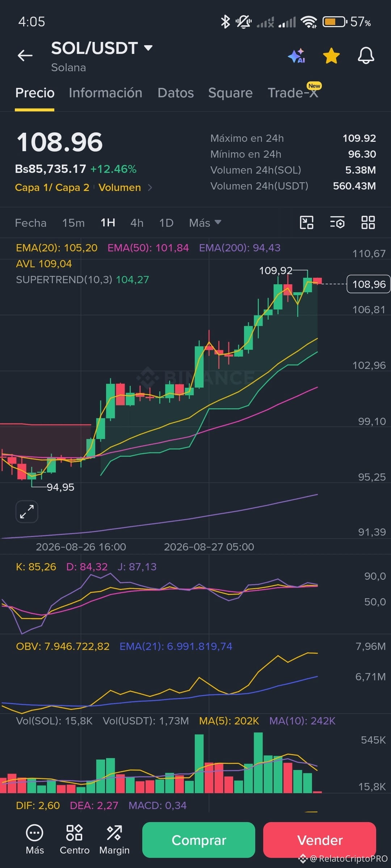Tap the MA(10): 242K label
The height and width of the screenshot is (868, 391).
[302, 721]
